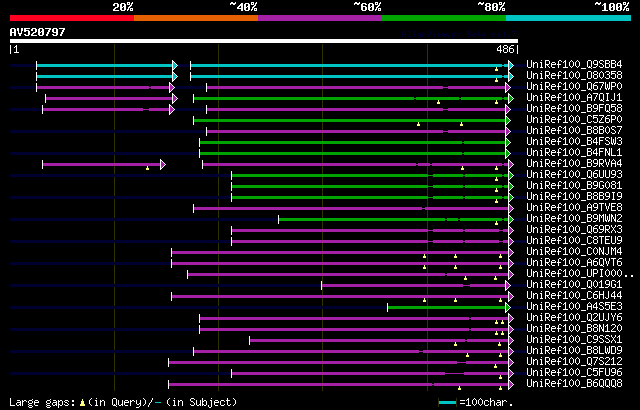Click the arrowhead ending B9RVA4's short left segment
This screenshot has height=410, width=640.
click(x=163, y=164)
